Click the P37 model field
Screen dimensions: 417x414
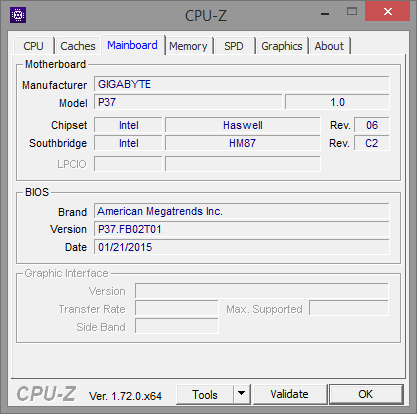(x=188, y=102)
